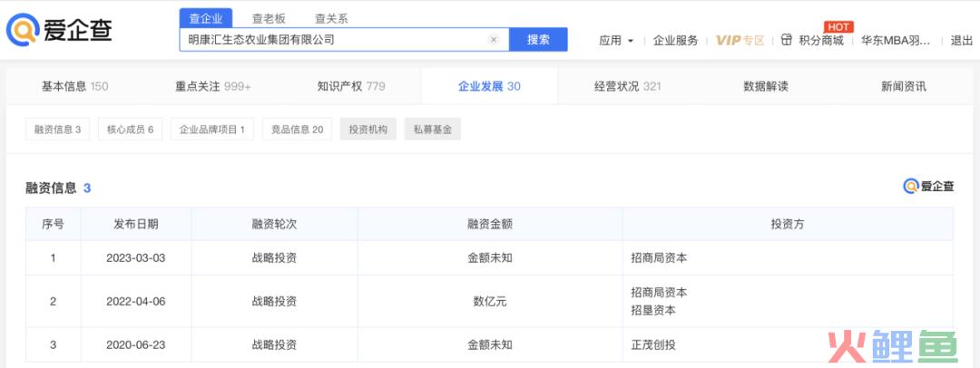Click 退出 to log out
The image size is (980, 368).
coord(961,41)
